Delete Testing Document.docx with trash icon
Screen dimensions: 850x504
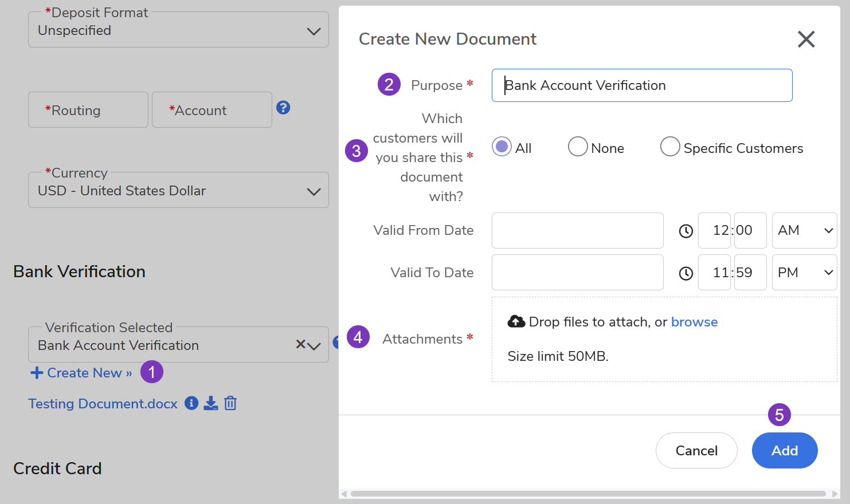(230, 403)
